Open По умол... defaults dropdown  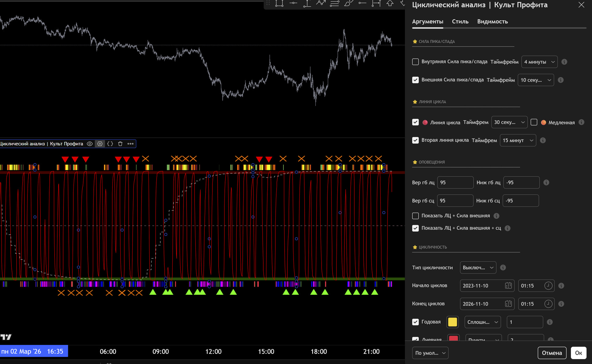point(430,353)
